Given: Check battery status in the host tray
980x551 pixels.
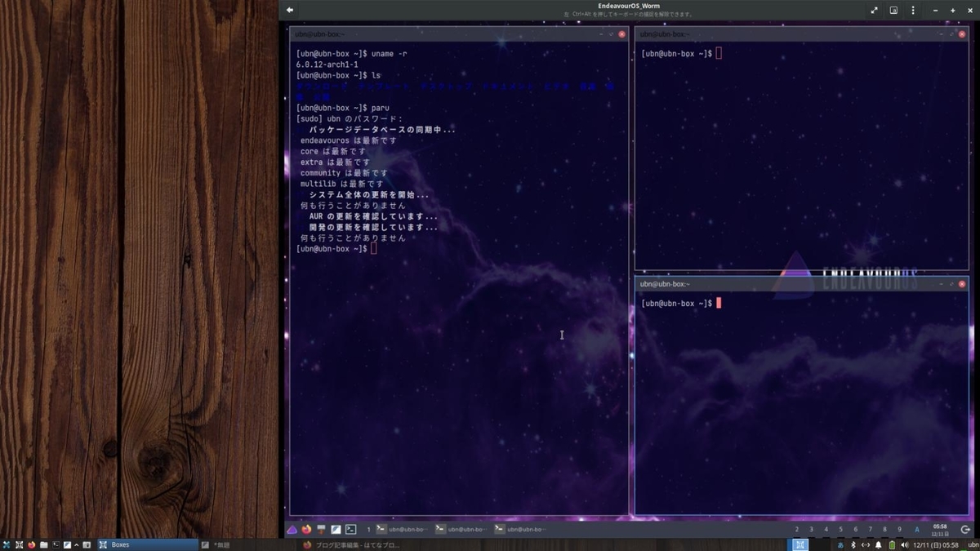Looking at the screenshot, I should tap(892, 544).
